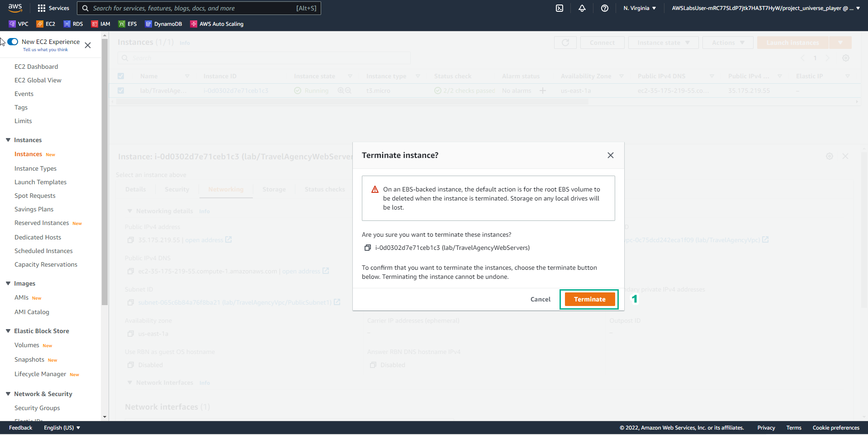Switch to the Status checks tab
868x435 pixels.
click(x=325, y=189)
